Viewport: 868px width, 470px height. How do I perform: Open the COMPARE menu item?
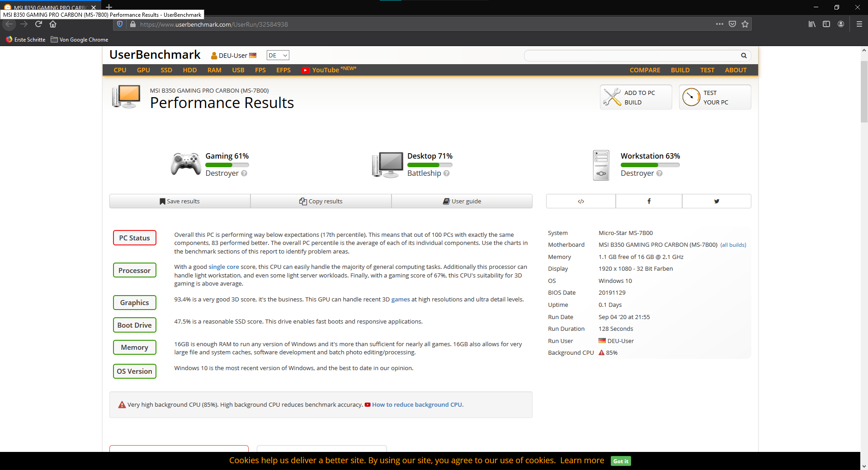pos(645,70)
